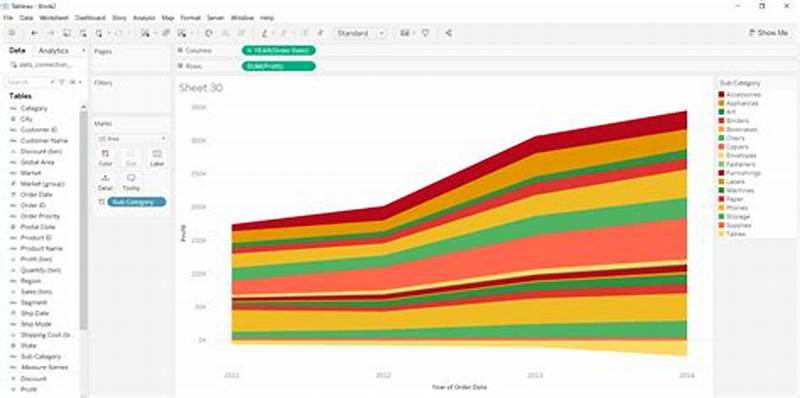Screen dimensions: 800x398
Task: Click the Presentation Mode toolbar icon
Action: click(x=425, y=33)
